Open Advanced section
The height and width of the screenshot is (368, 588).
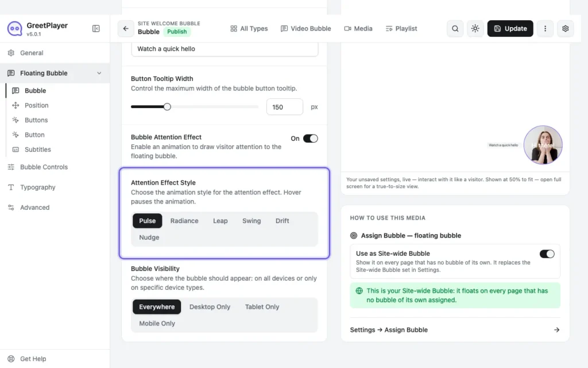click(55, 208)
